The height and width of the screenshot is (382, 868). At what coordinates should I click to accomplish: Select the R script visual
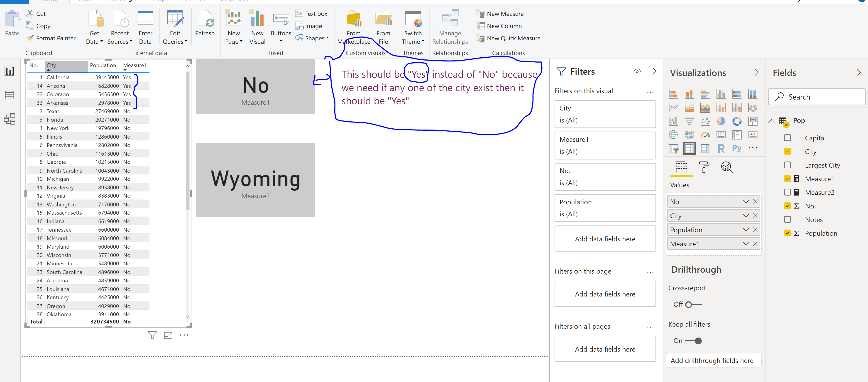click(x=721, y=148)
